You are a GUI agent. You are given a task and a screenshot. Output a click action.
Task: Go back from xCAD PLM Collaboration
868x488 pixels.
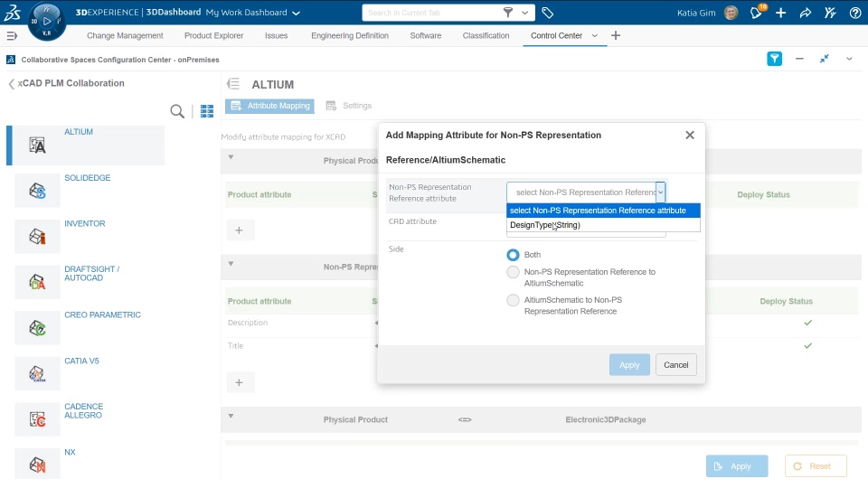(x=11, y=84)
